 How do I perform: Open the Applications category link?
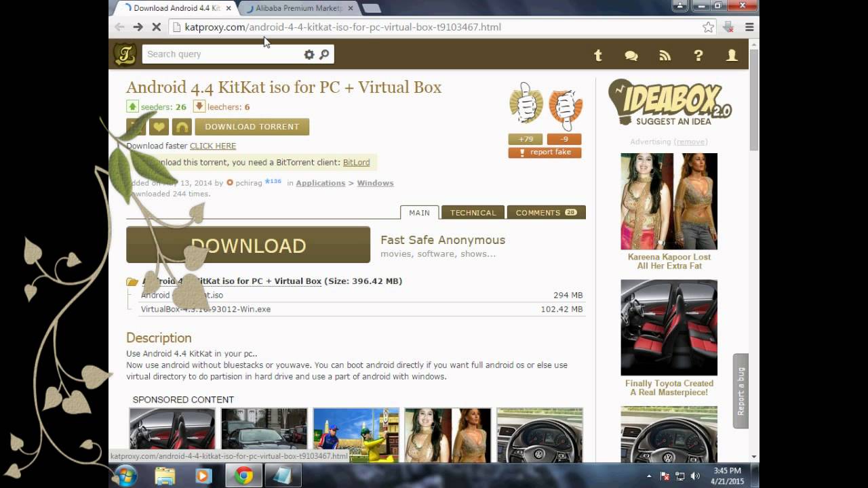pyautogui.click(x=321, y=183)
